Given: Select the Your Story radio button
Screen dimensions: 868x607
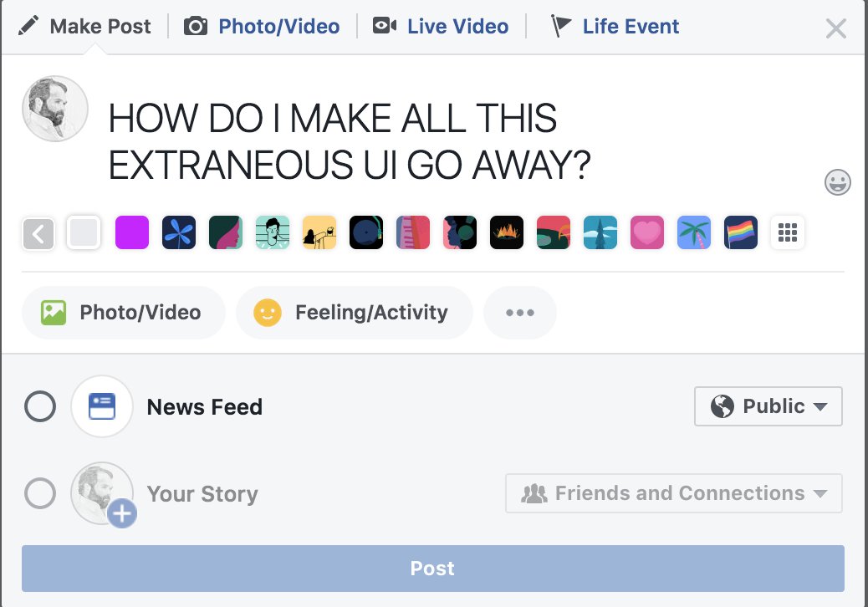Looking at the screenshot, I should 40,493.
